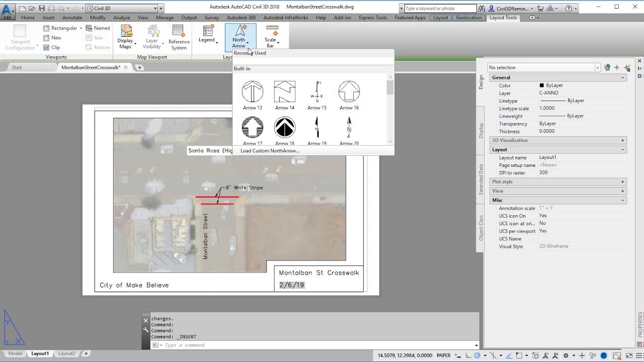Viewport: 644px width, 362px height.
Task: Click the Reference System icon
Action: pos(179,38)
